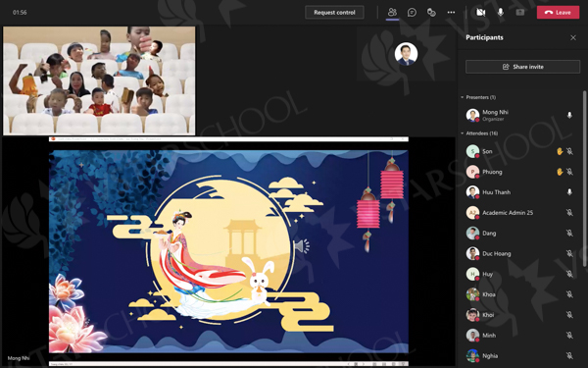Select the Phuong participant name
588x368 pixels.
pos(492,172)
